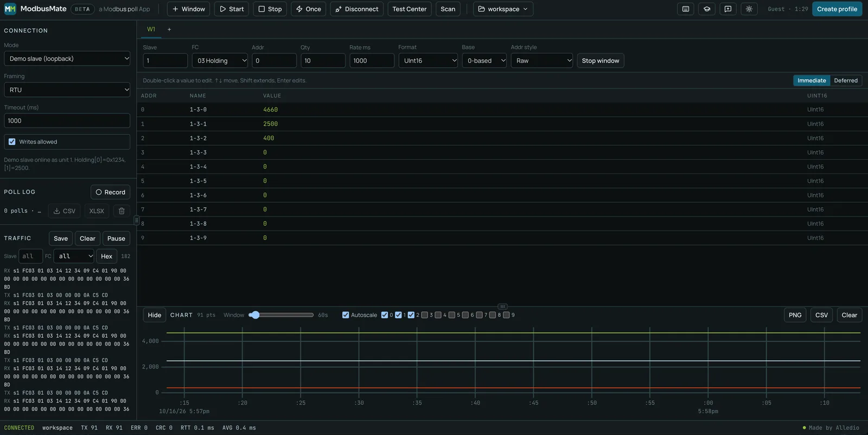
Task: Export chart as PNG
Action: coord(795,315)
